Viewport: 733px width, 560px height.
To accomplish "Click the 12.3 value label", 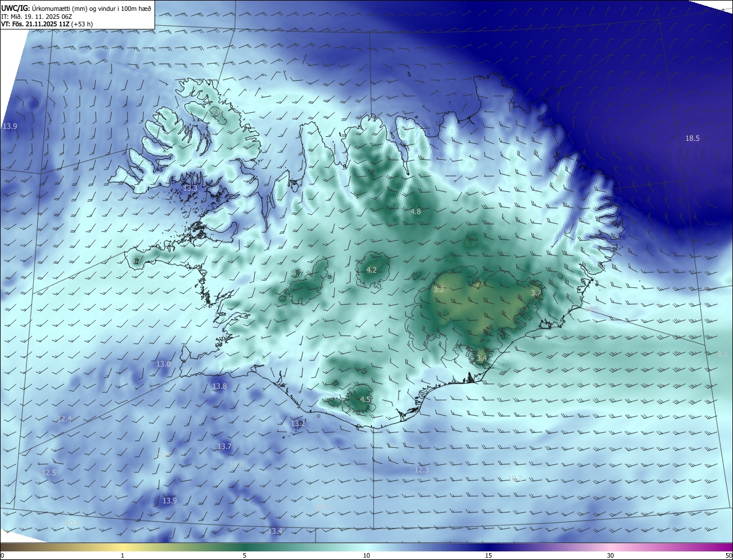I will coord(421,470).
